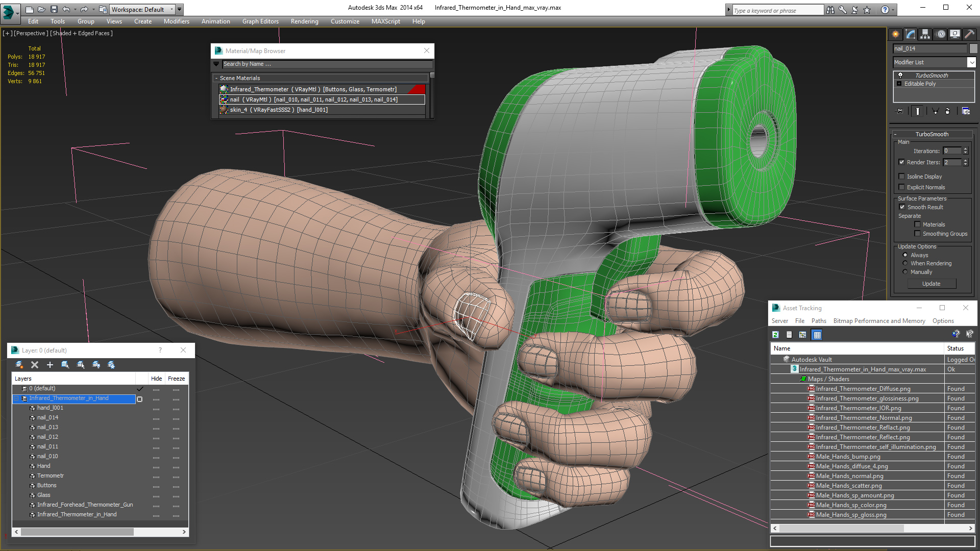The height and width of the screenshot is (551, 980).
Task: Open the Rendering menu
Action: [x=304, y=21]
